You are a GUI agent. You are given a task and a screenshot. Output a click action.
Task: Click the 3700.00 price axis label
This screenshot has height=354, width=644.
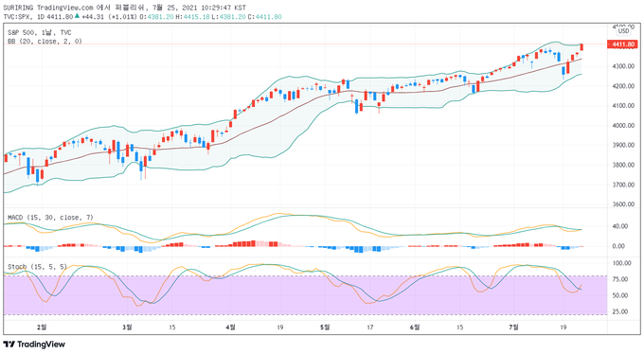pos(624,185)
